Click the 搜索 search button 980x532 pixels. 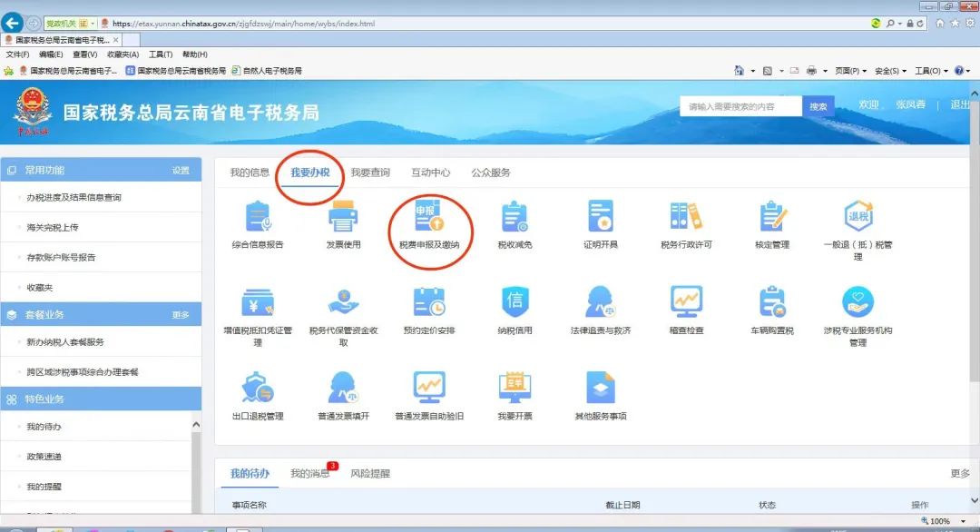818,106
